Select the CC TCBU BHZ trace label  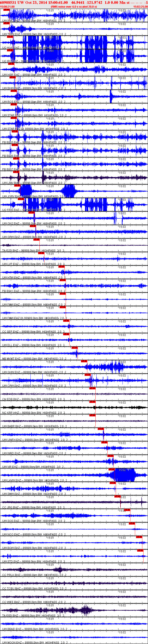pos(35,589)
